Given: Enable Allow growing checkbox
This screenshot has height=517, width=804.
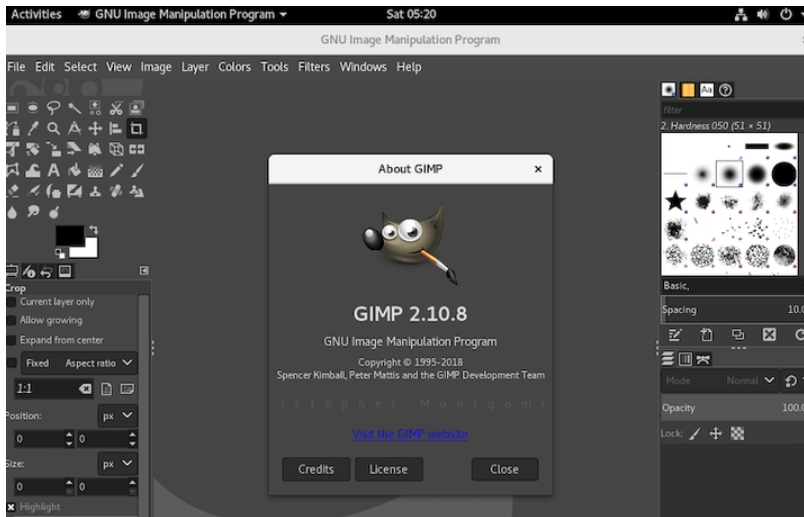Looking at the screenshot, I should 11,320.
